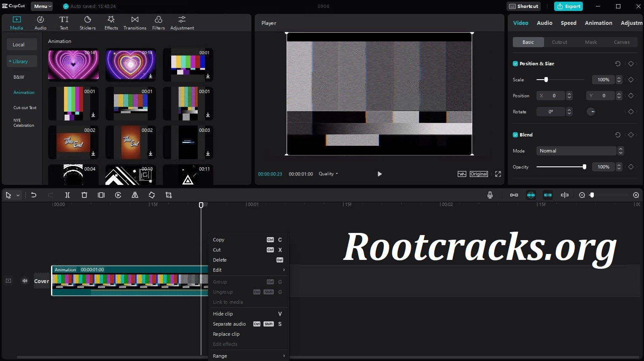Click the Export button
Image resolution: width=644 pixels, height=361 pixels.
pyautogui.click(x=569, y=6)
